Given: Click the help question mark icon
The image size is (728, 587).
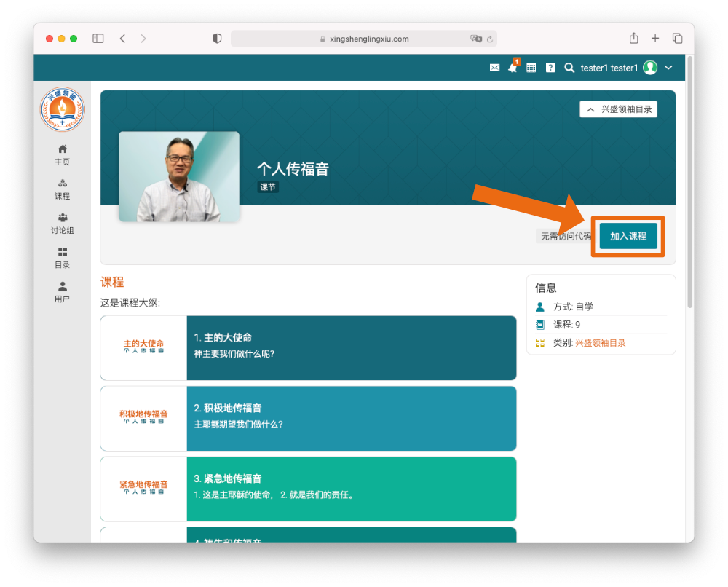Looking at the screenshot, I should click(550, 68).
